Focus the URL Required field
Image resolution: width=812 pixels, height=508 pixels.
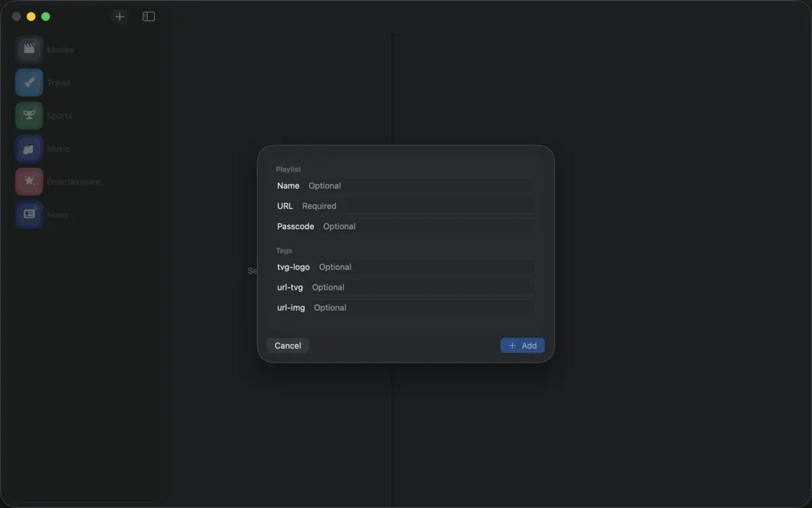click(417, 206)
